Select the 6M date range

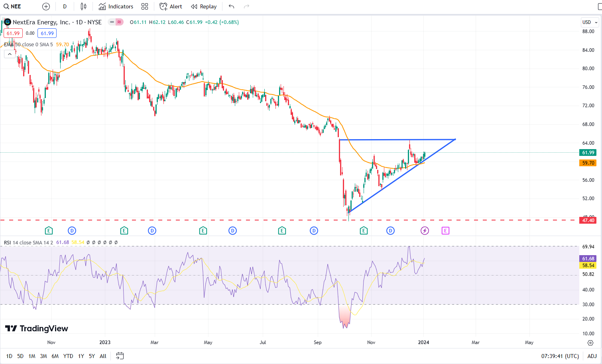pos(55,356)
